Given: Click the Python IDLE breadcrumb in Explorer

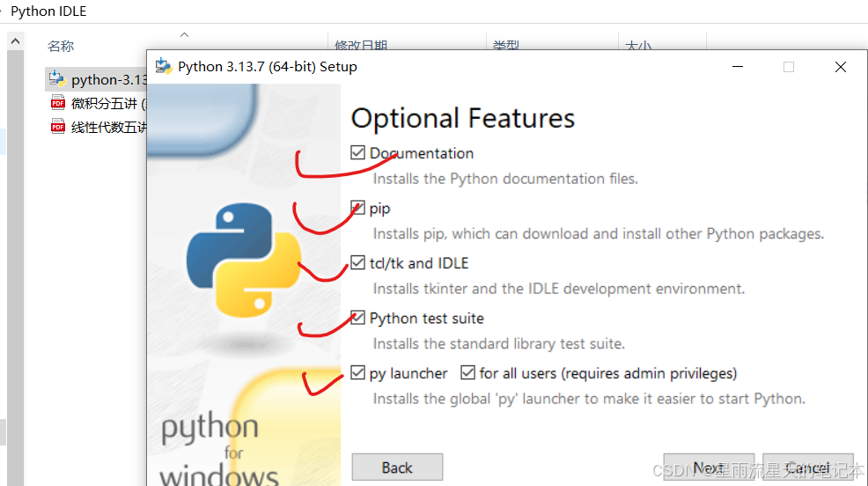Looking at the screenshot, I should [48, 11].
